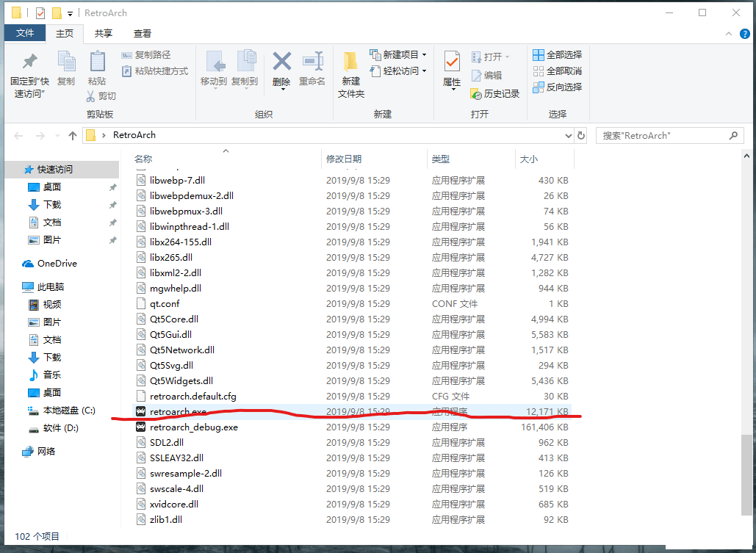Open Help with the blue question mark
This screenshot has width=756, height=553.
tap(745, 34)
